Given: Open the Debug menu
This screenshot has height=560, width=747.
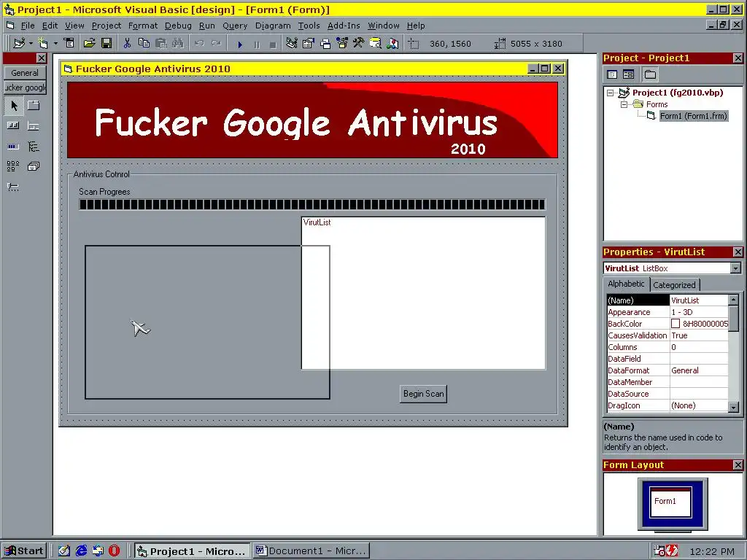Looking at the screenshot, I should pos(178,26).
